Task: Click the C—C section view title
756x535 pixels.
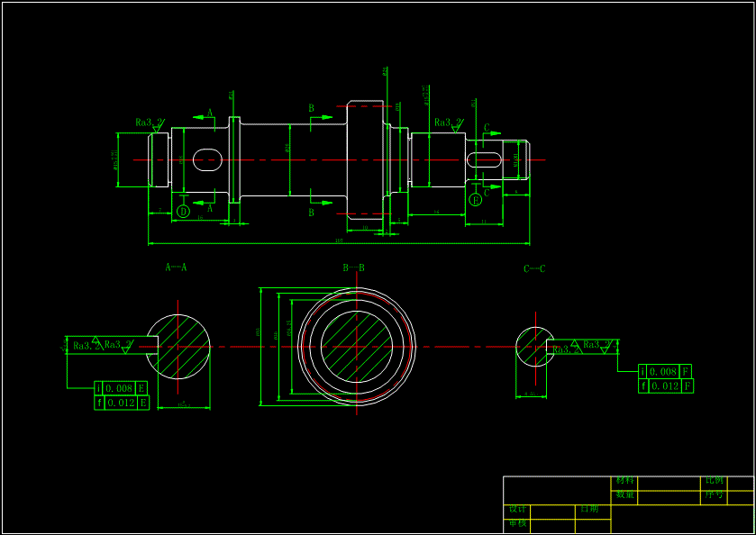Action: [534, 269]
